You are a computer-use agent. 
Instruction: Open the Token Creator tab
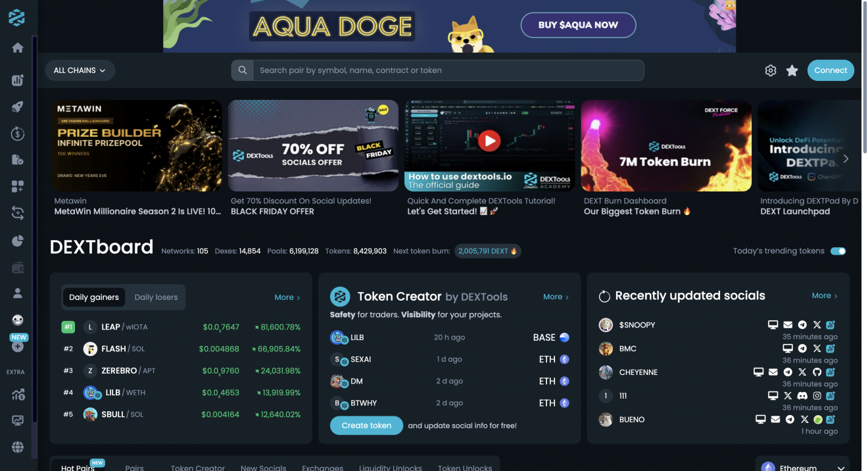point(198,466)
